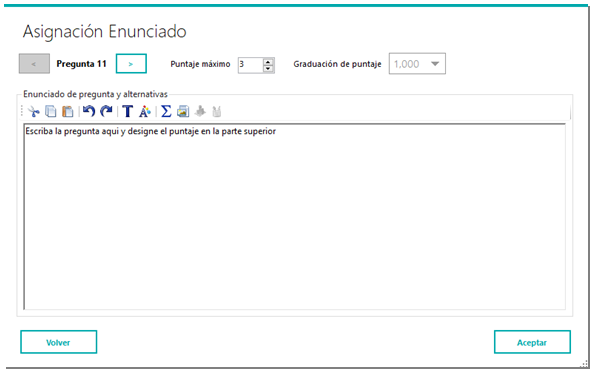Image resolution: width=593 pixels, height=372 pixels.
Task: Click the 'Graduación de puntaje' label
Action: pos(337,64)
